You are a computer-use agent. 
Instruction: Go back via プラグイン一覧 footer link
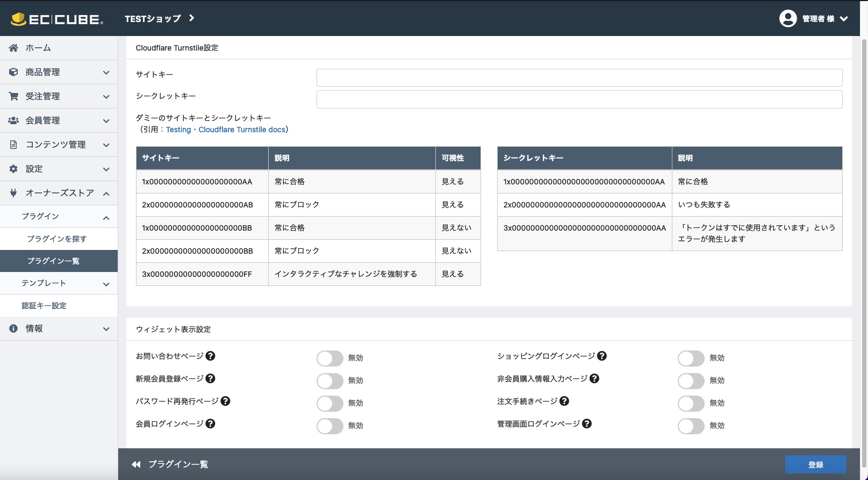coord(170,464)
